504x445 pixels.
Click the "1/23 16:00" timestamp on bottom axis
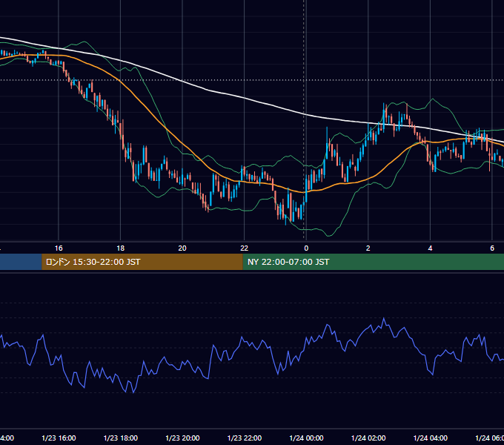(59, 438)
